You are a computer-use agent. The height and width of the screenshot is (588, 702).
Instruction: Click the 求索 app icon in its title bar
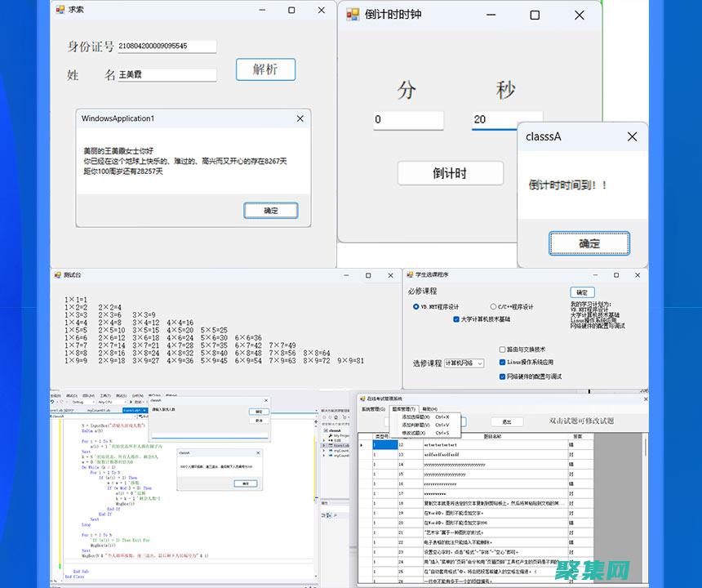pyautogui.click(x=59, y=10)
